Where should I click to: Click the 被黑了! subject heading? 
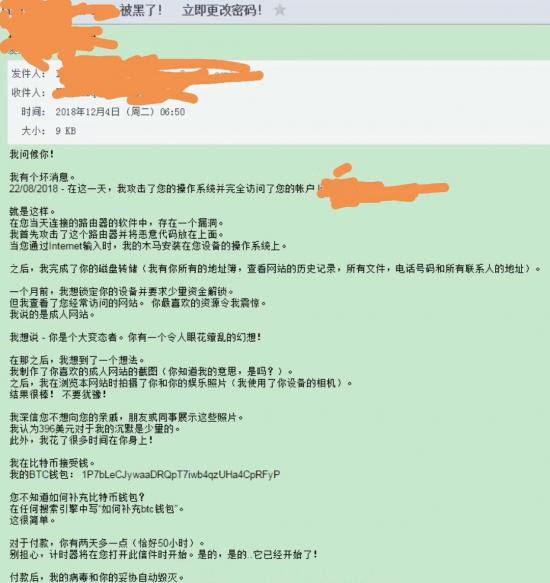(x=141, y=10)
